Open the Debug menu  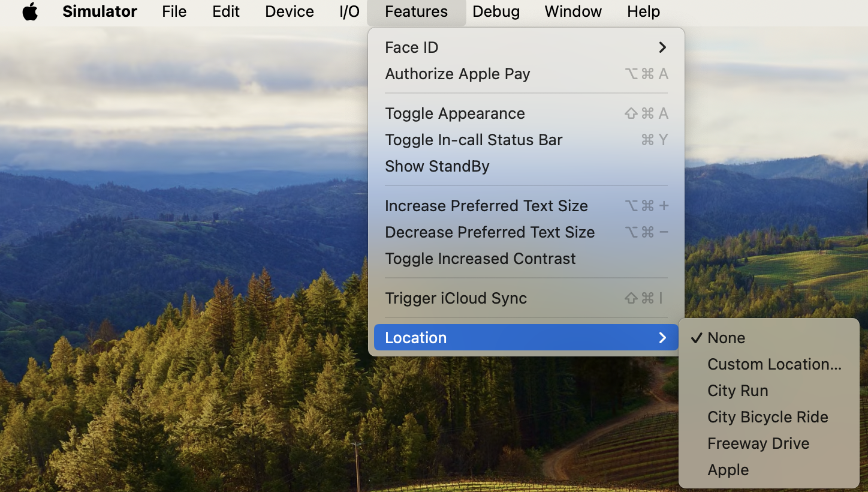pos(496,11)
